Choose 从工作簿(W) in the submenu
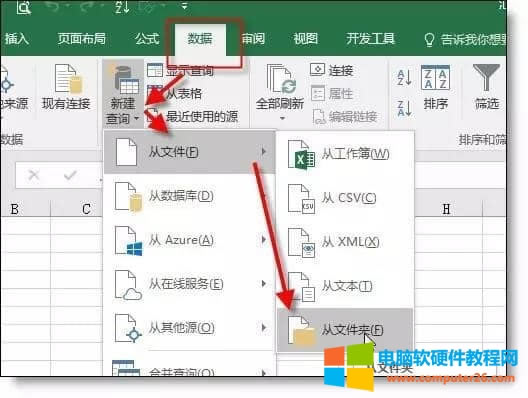Screen dimensions: 528x398 pyautogui.click(x=345, y=154)
